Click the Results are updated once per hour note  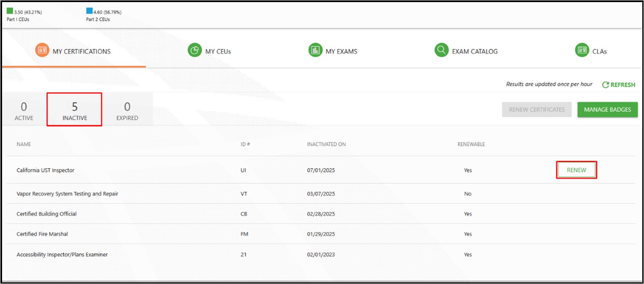click(549, 84)
